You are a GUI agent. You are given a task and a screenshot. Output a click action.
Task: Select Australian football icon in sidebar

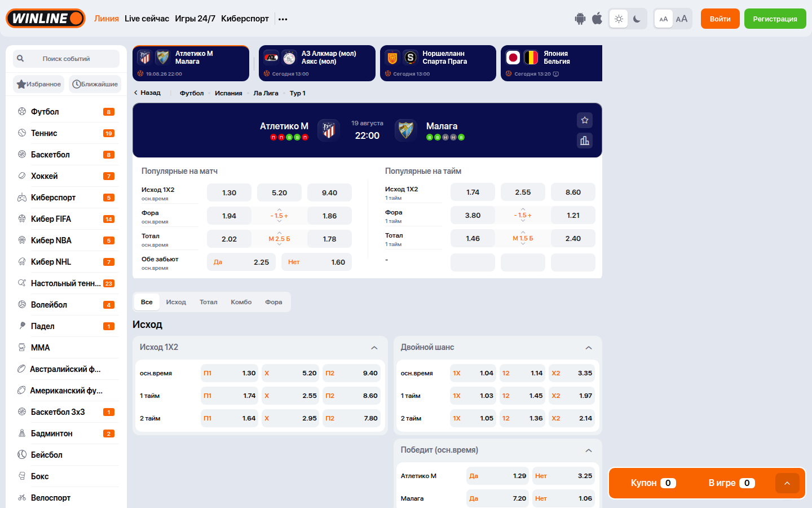21,369
